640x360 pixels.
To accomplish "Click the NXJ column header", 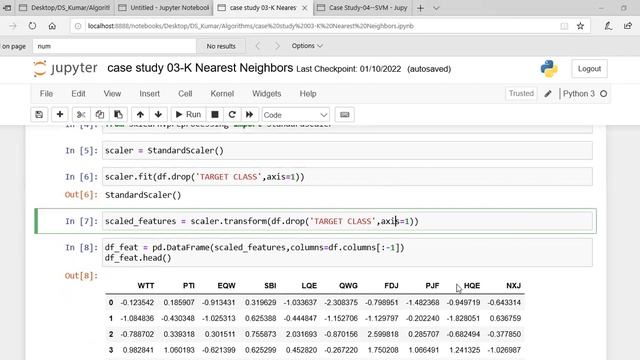I will click(x=513, y=286).
